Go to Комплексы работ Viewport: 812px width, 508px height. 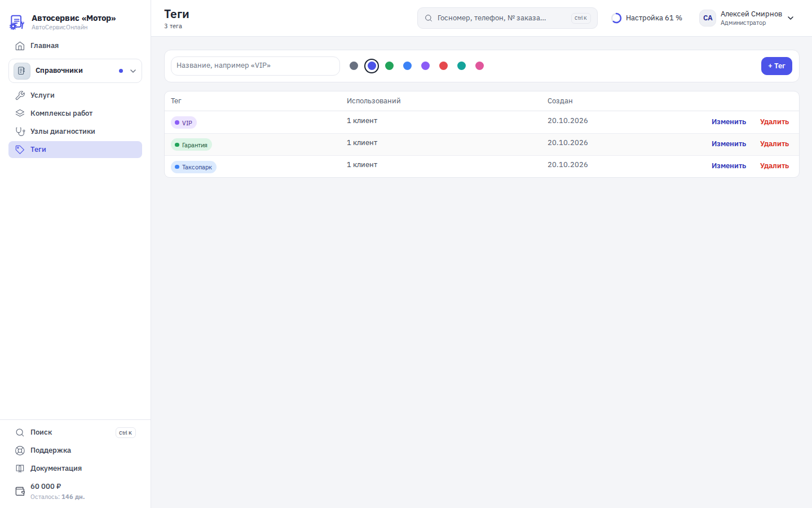click(76, 113)
